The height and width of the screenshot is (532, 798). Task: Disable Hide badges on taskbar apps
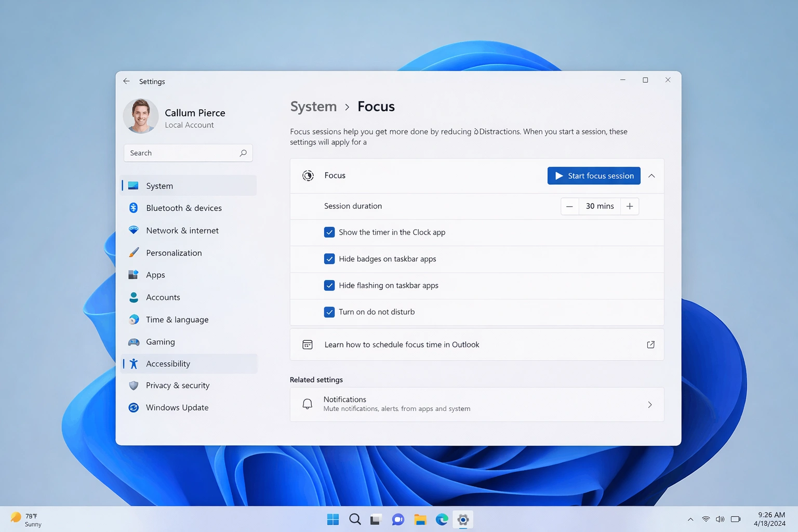click(329, 259)
